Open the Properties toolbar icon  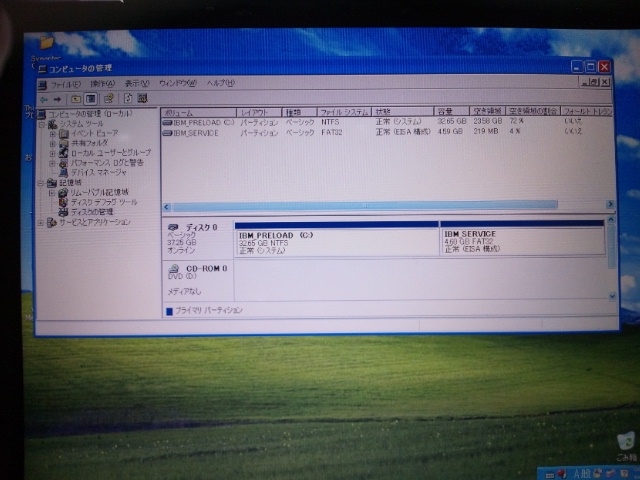tap(109, 98)
